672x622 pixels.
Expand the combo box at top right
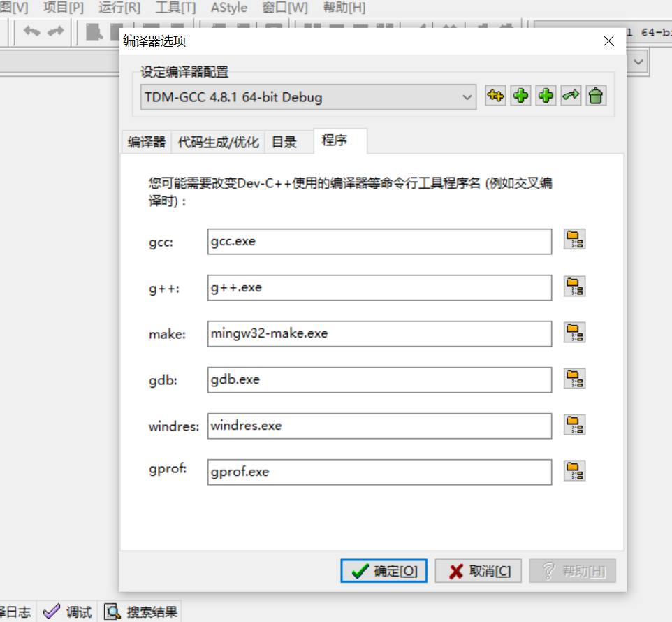tap(638, 62)
